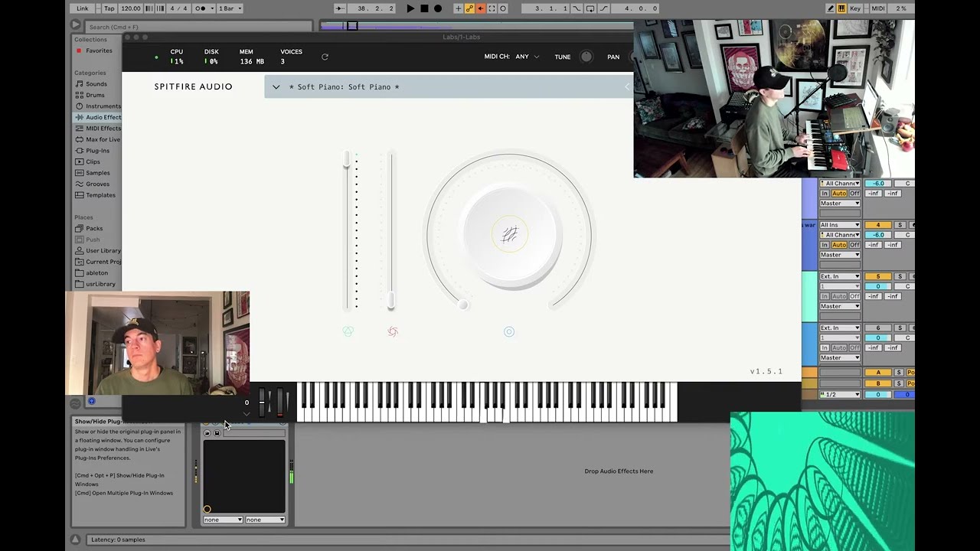Open the 1 Bar quantization dropdown

(x=230, y=8)
